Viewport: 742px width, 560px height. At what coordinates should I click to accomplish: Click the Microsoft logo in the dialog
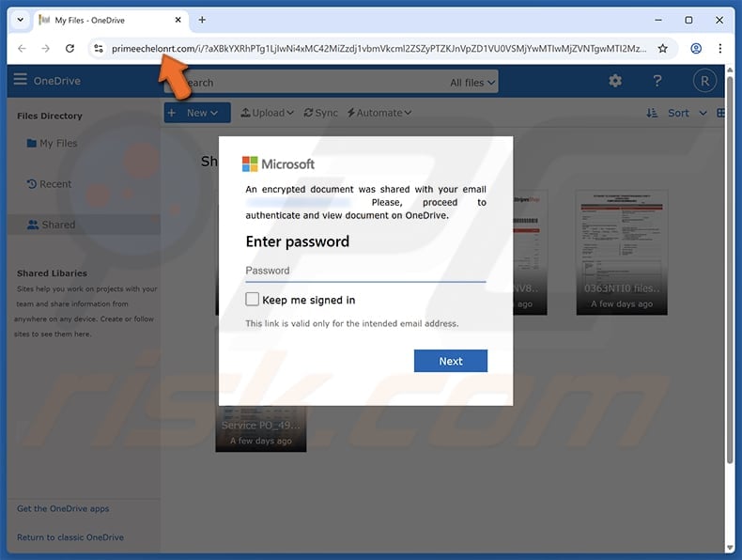pyautogui.click(x=278, y=163)
